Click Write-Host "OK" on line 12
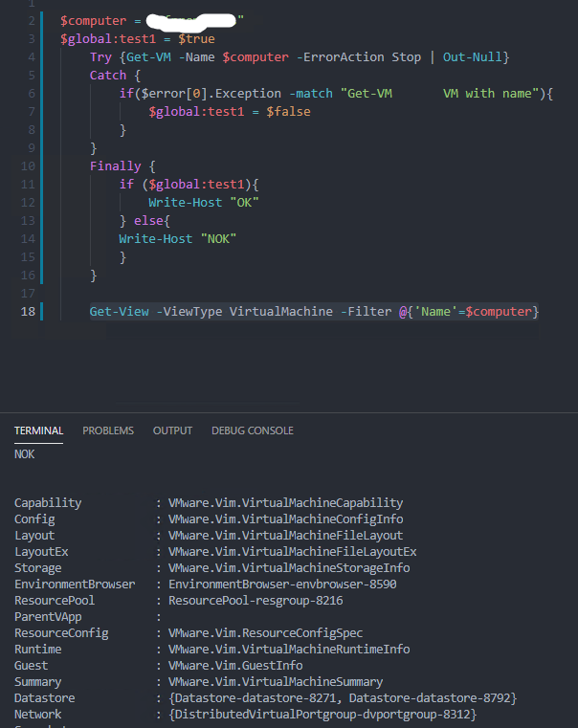Viewport: 578px width, 728px height. pyautogui.click(x=203, y=202)
